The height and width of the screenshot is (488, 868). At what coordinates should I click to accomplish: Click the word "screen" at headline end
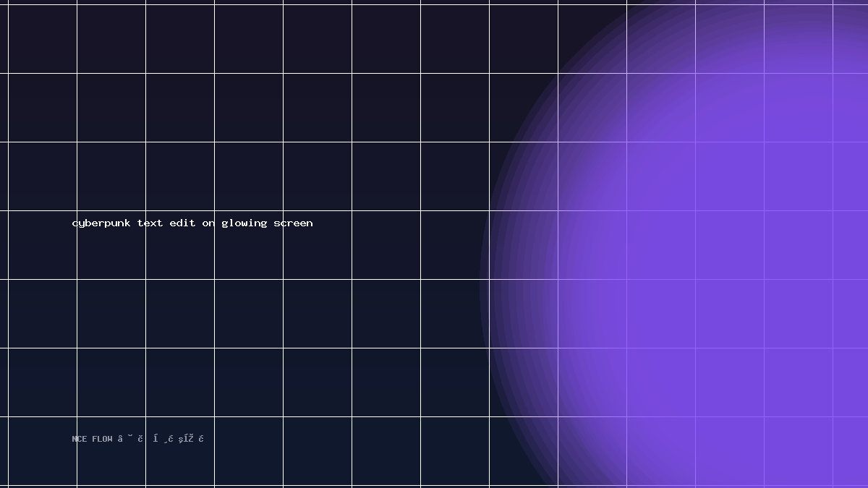click(x=294, y=223)
